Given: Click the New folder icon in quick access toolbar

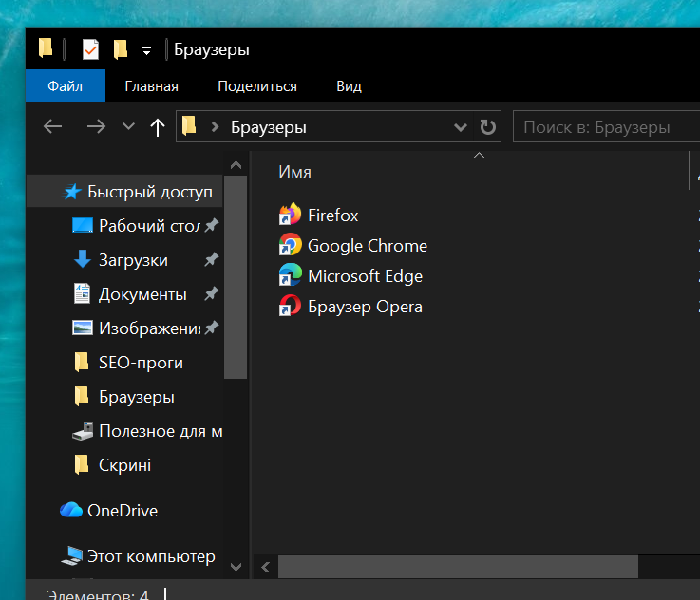Looking at the screenshot, I should coord(121,49).
